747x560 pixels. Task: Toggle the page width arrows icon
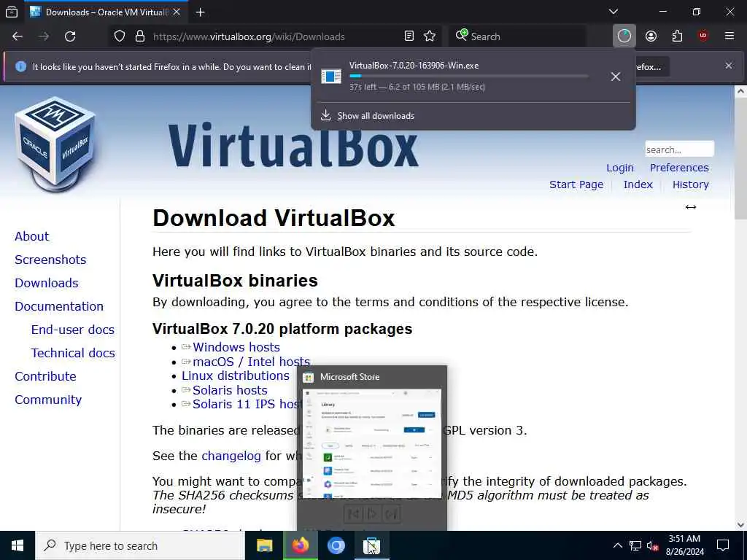click(690, 207)
